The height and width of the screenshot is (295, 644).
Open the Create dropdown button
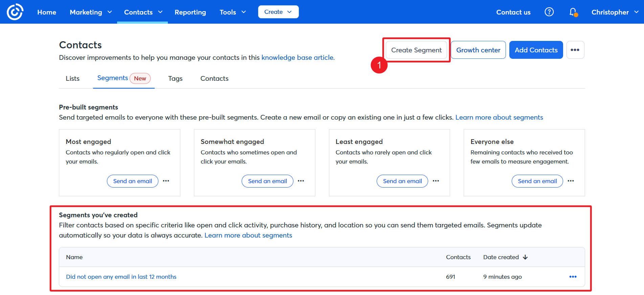[278, 12]
